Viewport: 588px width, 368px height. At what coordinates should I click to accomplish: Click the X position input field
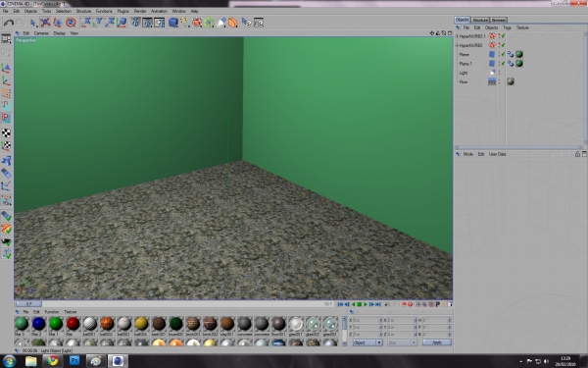click(367, 320)
